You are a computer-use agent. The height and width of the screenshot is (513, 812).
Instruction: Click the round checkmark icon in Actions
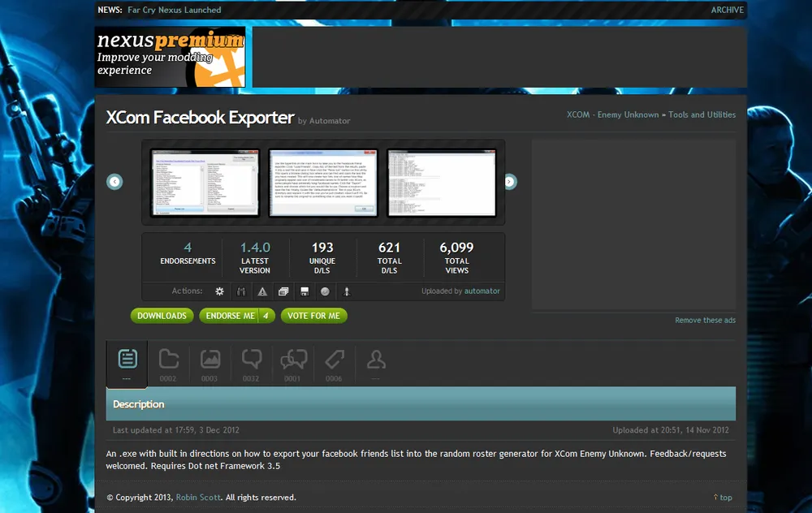[x=326, y=291]
